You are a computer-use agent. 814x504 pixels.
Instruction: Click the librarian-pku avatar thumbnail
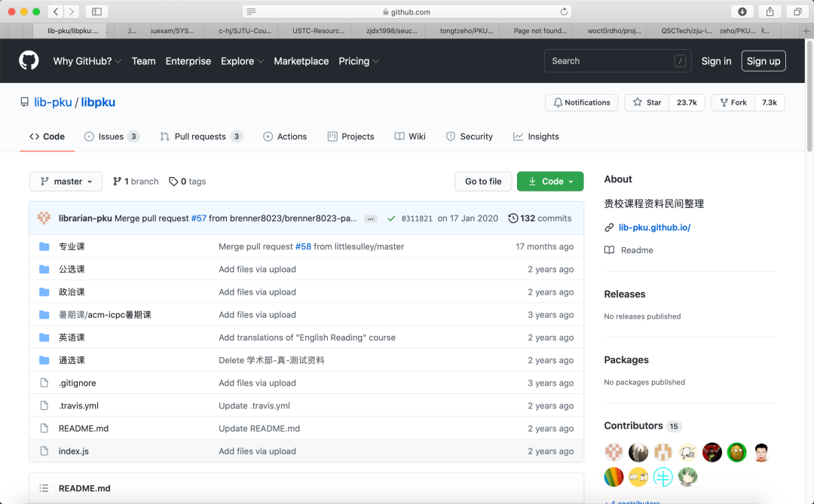tap(44, 218)
